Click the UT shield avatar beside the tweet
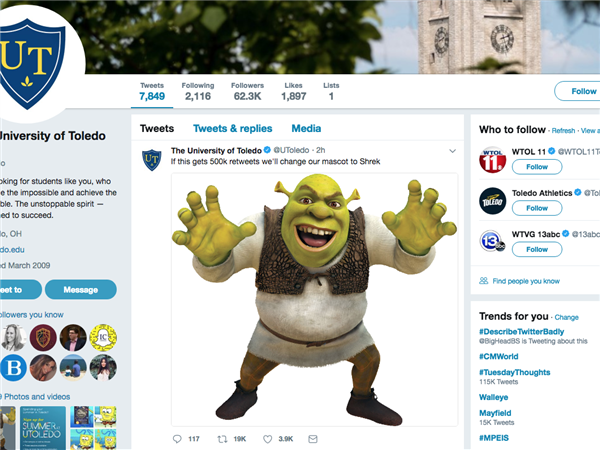 (152, 159)
